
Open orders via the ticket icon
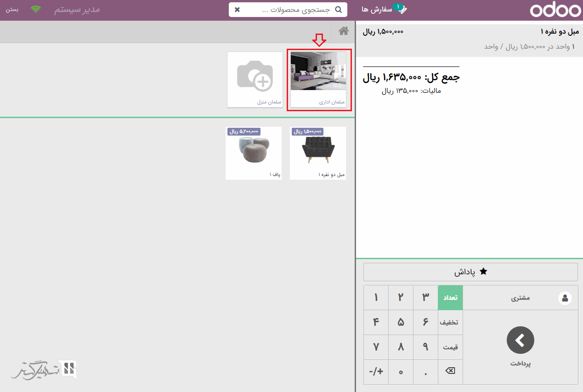click(x=402, y=10)
